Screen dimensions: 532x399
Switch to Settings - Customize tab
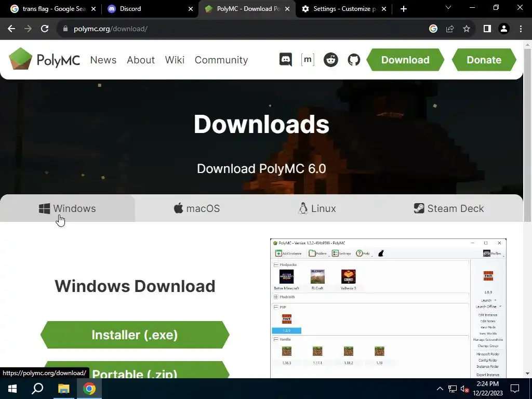point(344,9)
